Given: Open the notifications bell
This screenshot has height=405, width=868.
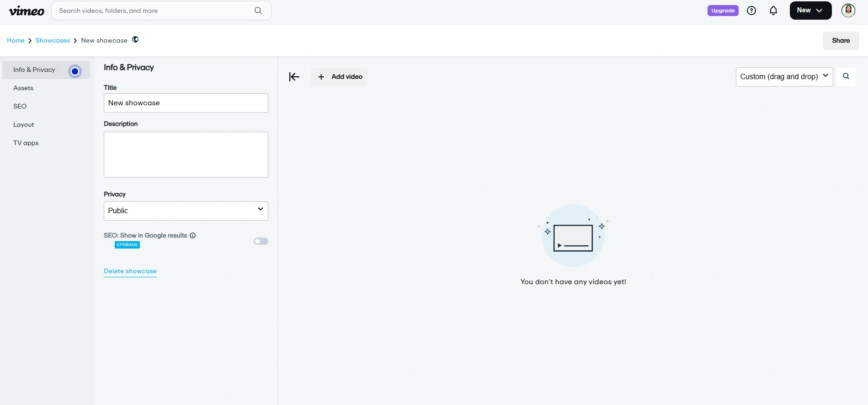Looking at the screenshot, I should tap(773, 11).
